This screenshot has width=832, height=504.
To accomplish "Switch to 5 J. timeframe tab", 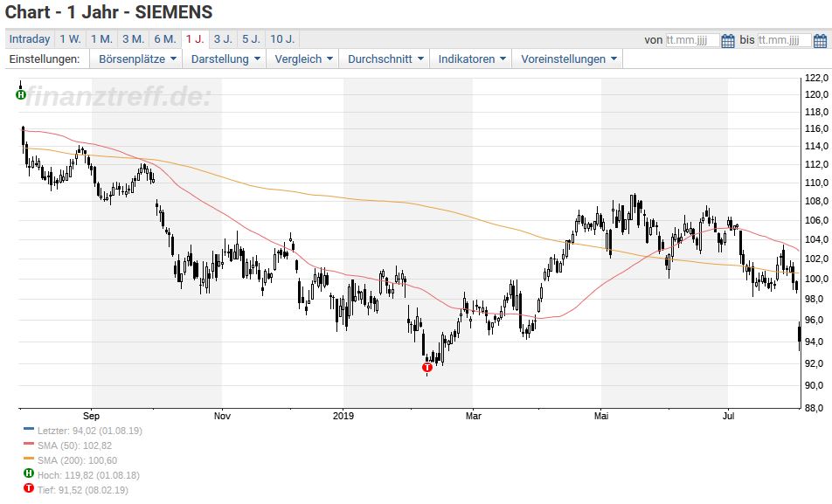I will pyautogui.click(x=251, y=39).
